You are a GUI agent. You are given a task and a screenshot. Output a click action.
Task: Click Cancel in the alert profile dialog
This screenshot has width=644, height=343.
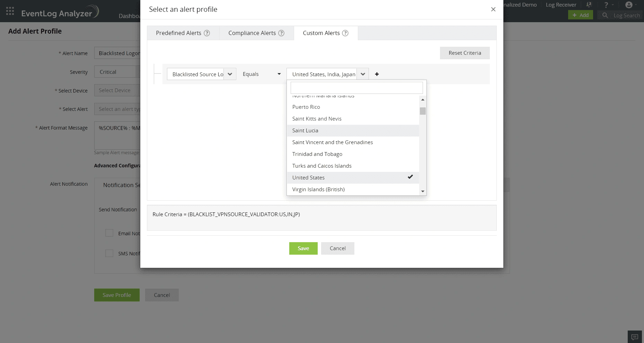coord(338,248)
